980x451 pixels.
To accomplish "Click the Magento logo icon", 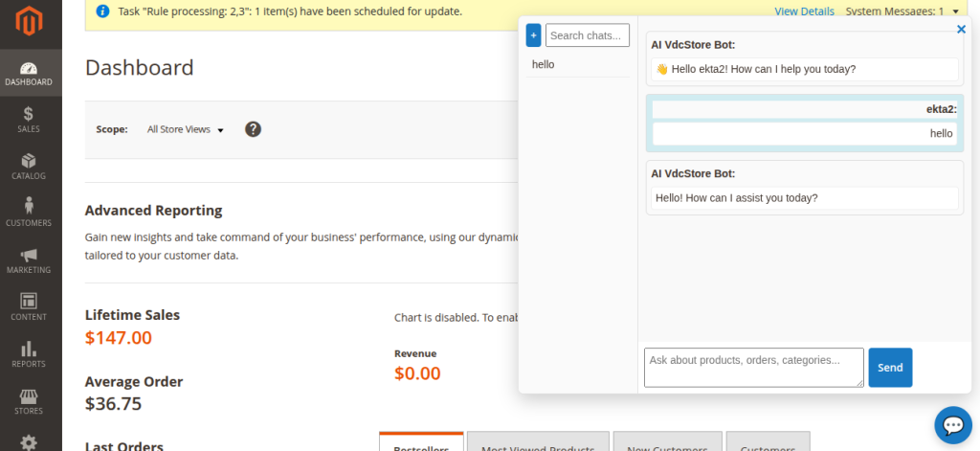I will 29,19.
